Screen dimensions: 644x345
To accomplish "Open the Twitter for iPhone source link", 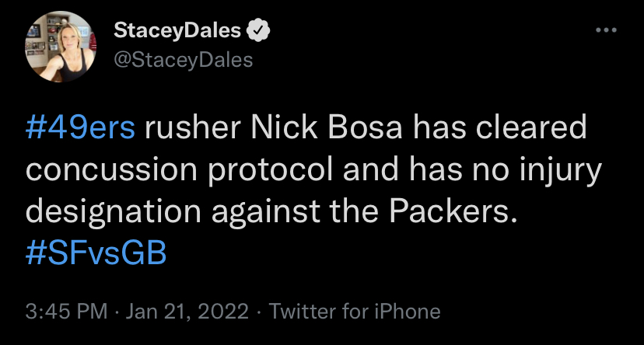I will [355, 312].
